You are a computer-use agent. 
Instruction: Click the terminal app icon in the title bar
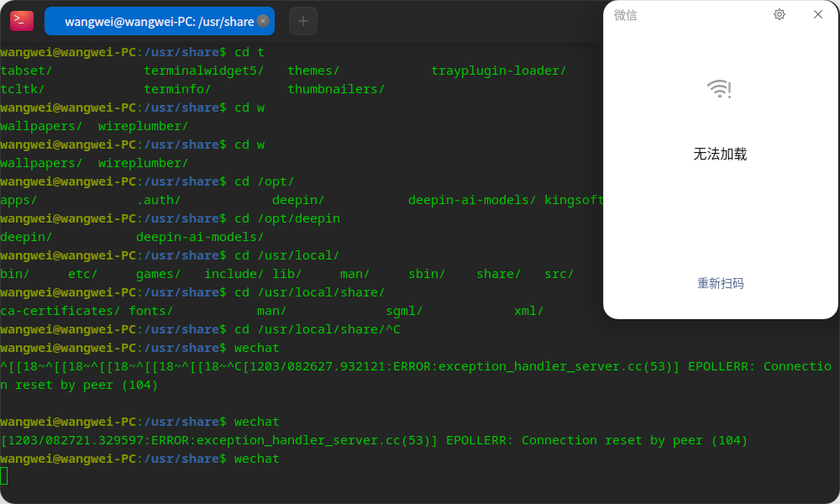(22, 21)
